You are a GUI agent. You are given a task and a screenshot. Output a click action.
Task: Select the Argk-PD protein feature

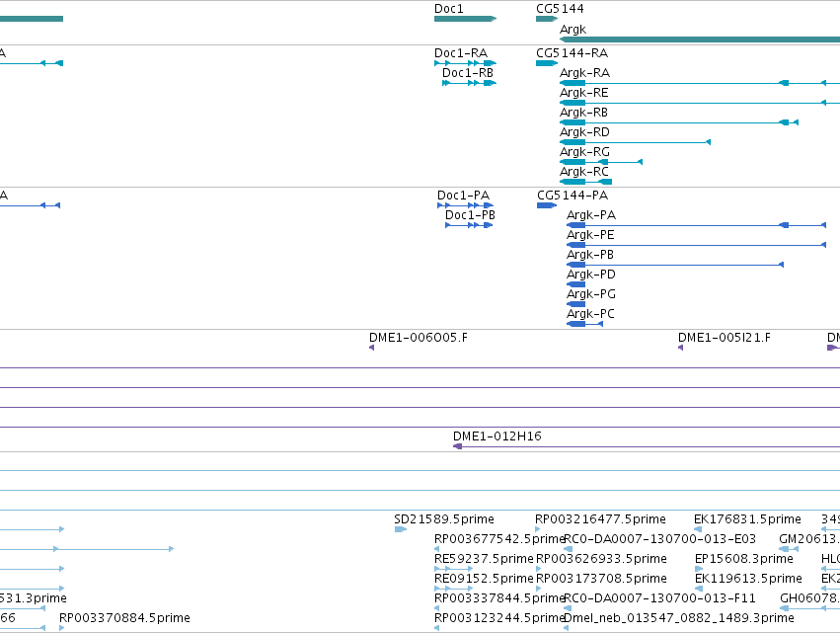(x=575, y=284)
